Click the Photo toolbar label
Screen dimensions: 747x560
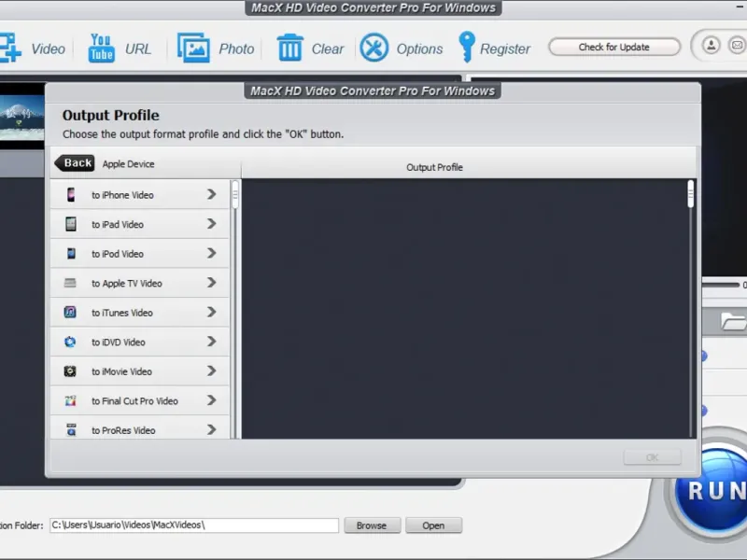(x=236, y=49)
